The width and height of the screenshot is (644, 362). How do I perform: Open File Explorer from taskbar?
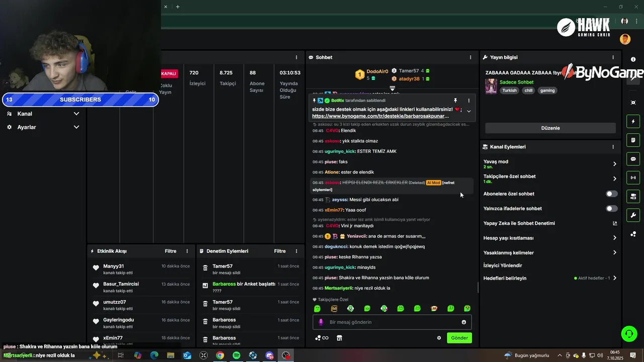point(171,355)
